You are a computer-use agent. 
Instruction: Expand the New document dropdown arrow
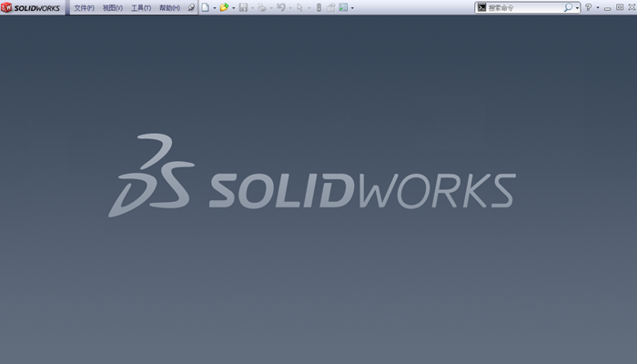[215, 7]
